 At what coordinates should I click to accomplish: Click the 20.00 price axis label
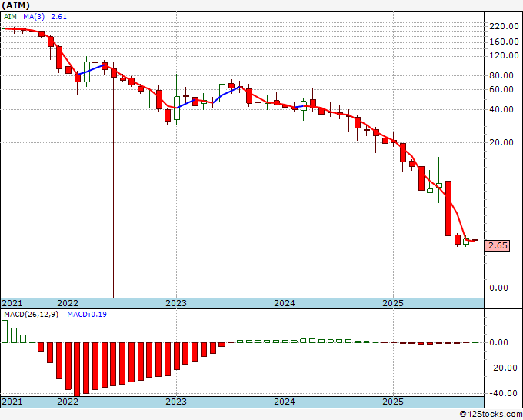[x=501, y=142]
